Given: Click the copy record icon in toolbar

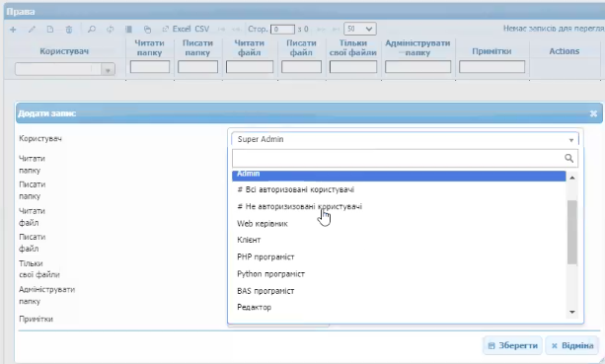Looking at the screenshot, I should coord(147,30).
